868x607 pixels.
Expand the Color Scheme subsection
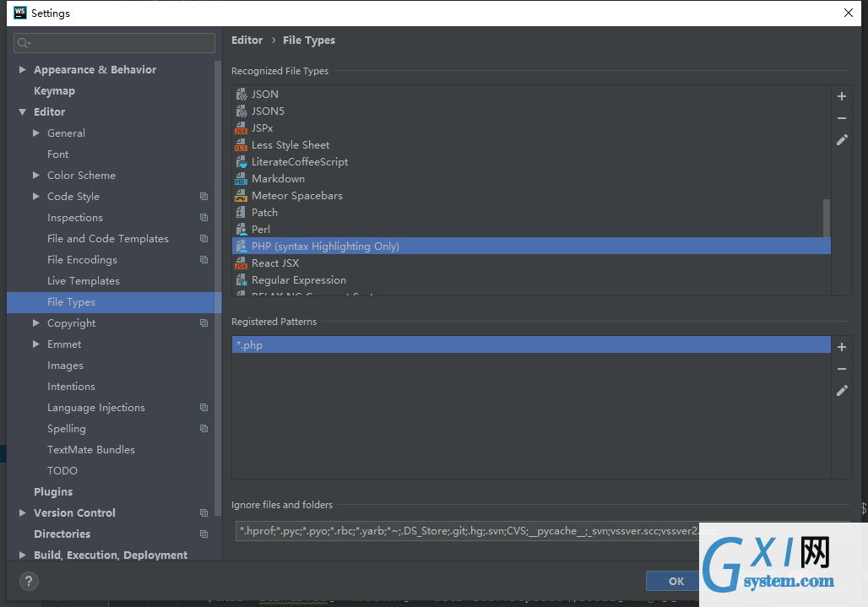click(x=36, y=176)
